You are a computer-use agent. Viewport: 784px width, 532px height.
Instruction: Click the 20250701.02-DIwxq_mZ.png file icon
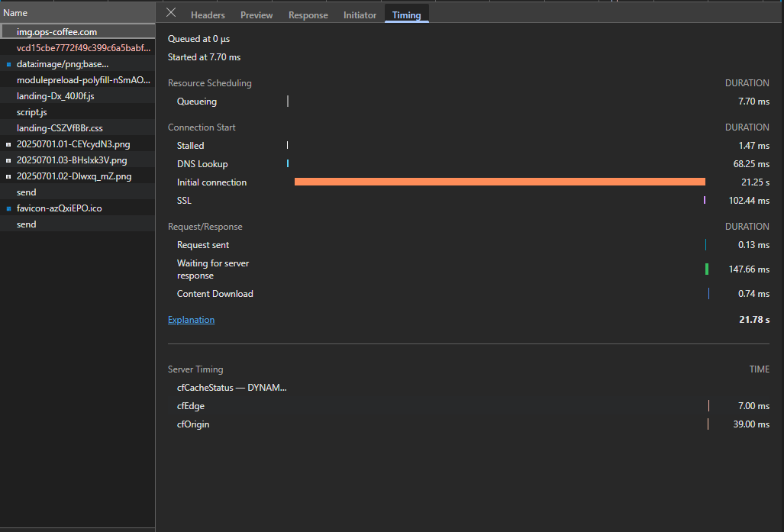point(8,176)
